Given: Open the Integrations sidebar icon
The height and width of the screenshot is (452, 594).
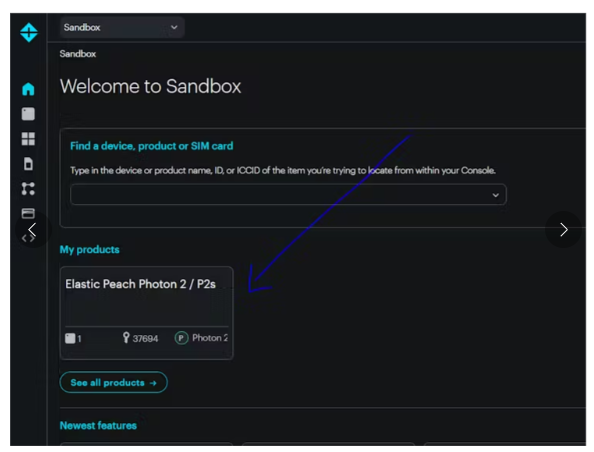Looking at the screenshot, I should (x=28, y=188).
